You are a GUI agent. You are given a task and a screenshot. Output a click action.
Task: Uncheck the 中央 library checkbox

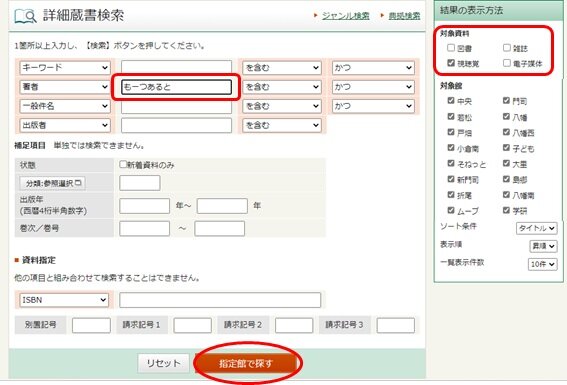click(451, 100)
